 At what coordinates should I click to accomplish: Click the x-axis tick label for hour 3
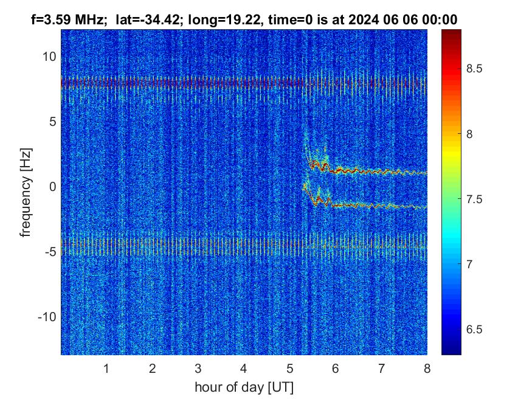coord(198,369)
